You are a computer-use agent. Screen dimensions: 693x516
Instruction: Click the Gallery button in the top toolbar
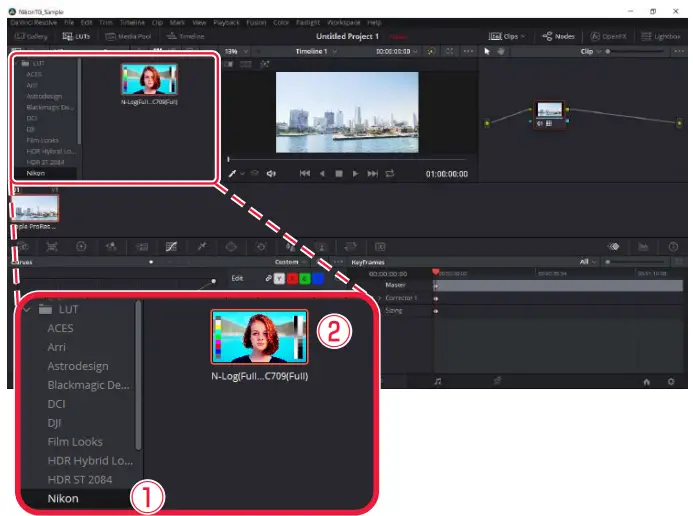pyautogui.click(x=32, y=36)
